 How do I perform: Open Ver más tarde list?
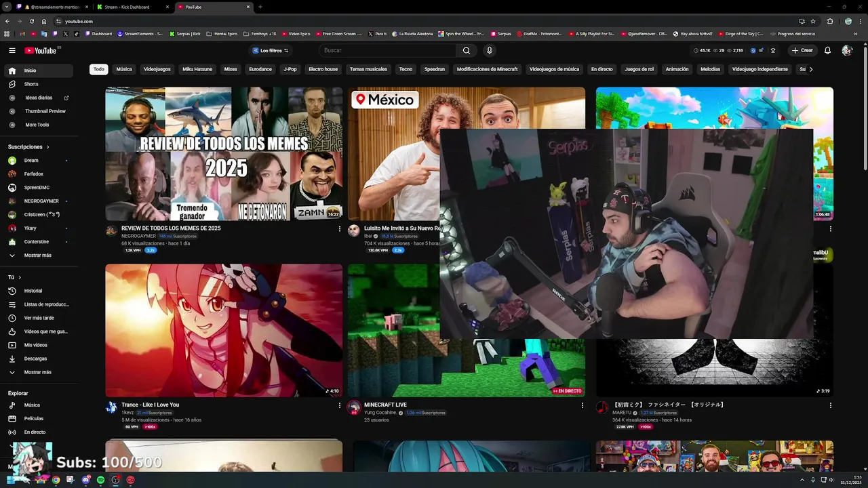[x=38, y=318]
